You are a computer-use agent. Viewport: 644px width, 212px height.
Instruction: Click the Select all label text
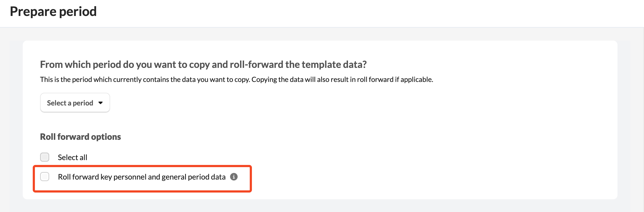click(x=73, y=157)
